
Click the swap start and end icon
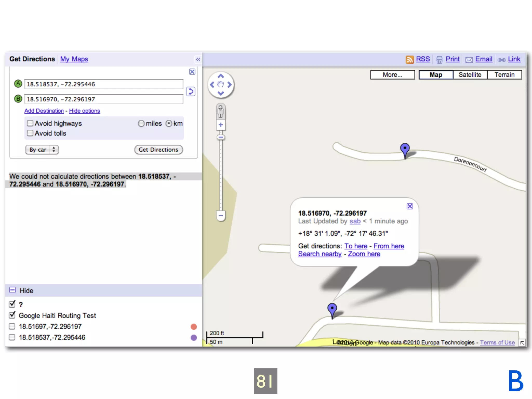tap(191, 91)
